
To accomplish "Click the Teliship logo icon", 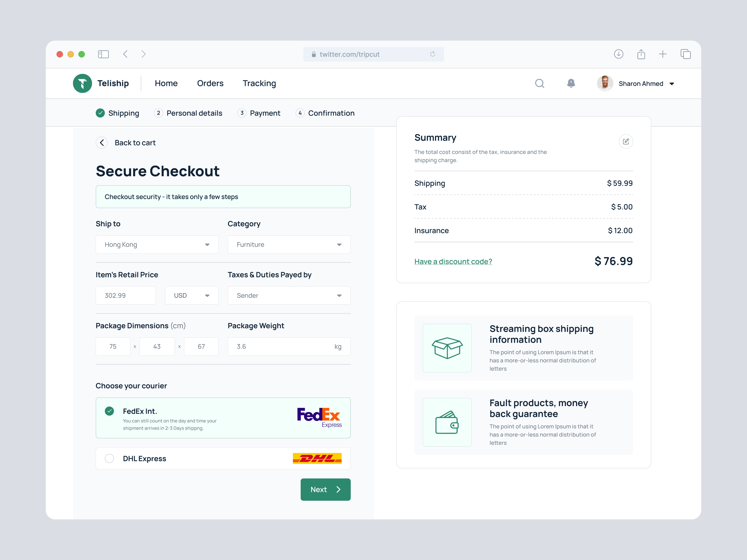I will tap(82, 83).
